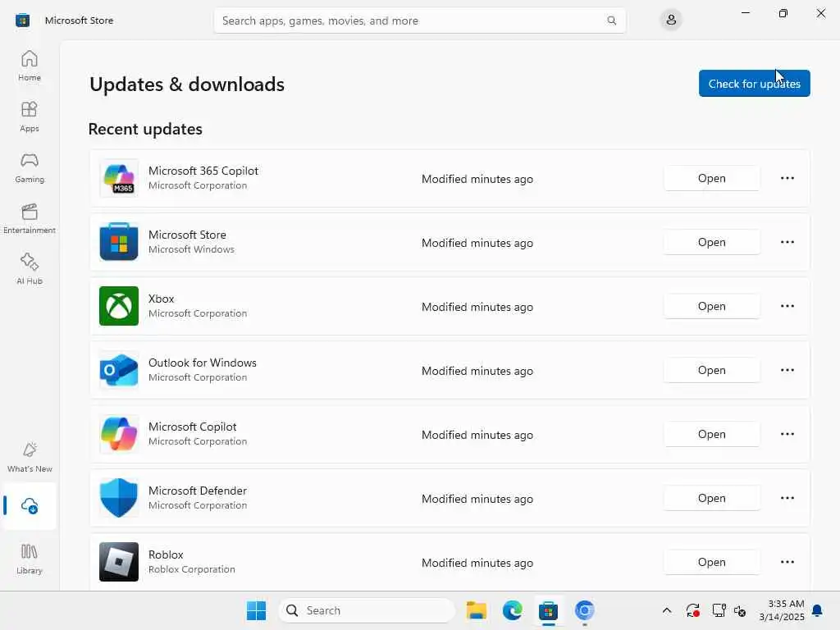
Task: Click Microsoft Windows publisher text
Action: pos(191,249)
